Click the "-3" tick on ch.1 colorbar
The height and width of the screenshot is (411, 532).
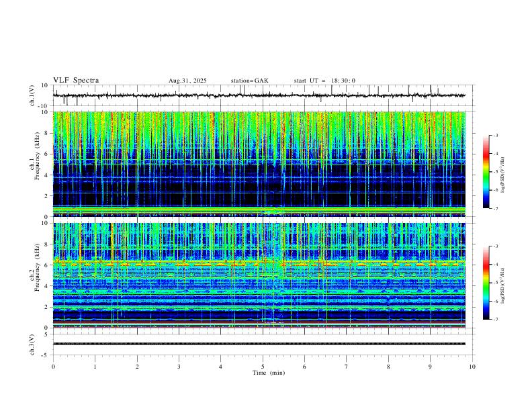(x=495, y=135)
